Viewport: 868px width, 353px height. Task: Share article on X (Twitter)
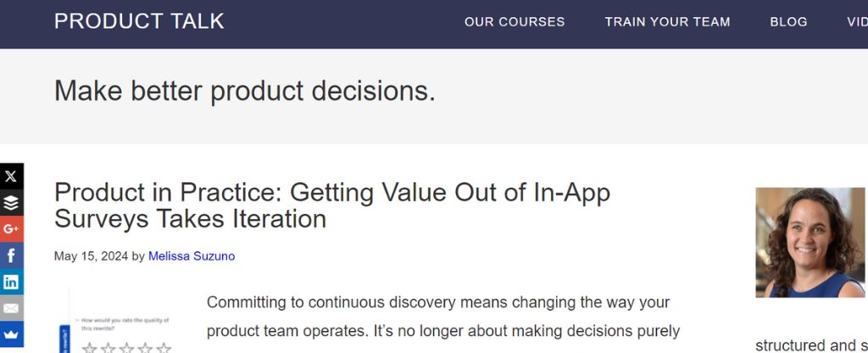pos(11,176)
